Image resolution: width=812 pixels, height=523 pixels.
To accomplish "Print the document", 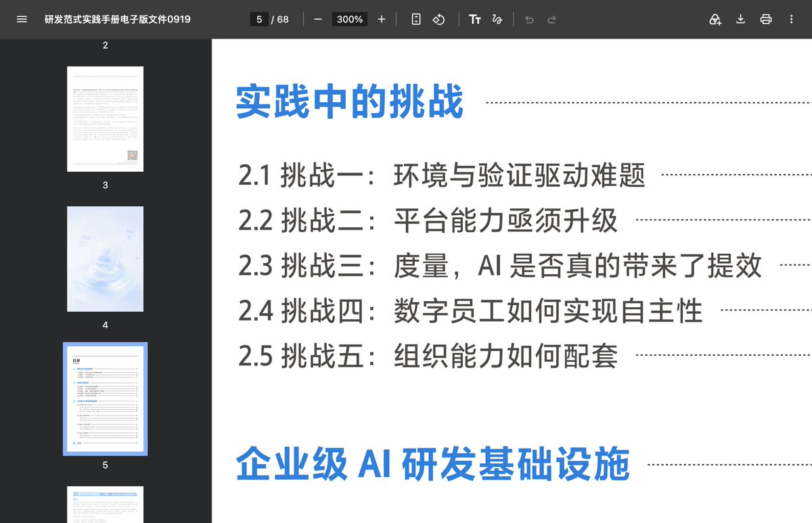I will tap(766, 19).
